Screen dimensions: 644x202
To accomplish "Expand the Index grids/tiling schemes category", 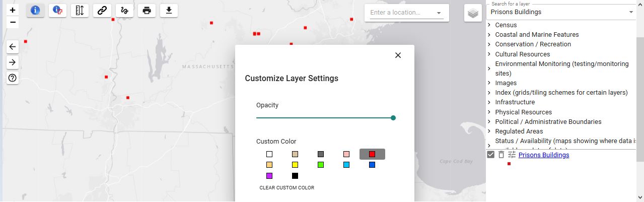I will (x=489, y=93).
